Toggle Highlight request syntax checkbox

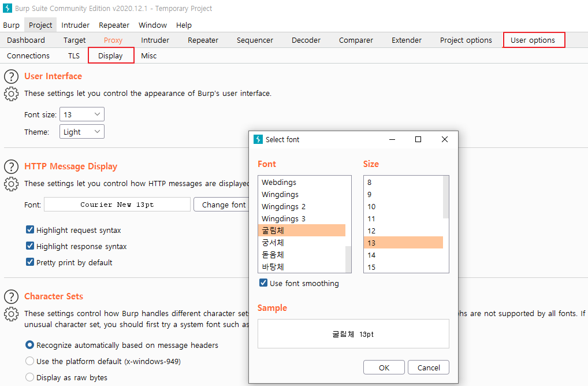click(x=30, y=229)
